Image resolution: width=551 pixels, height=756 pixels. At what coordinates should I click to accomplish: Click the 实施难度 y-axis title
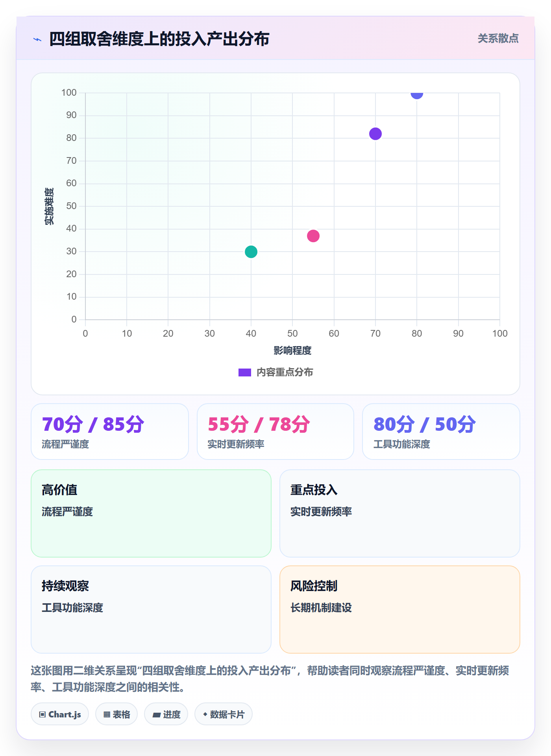click(49, 206)
